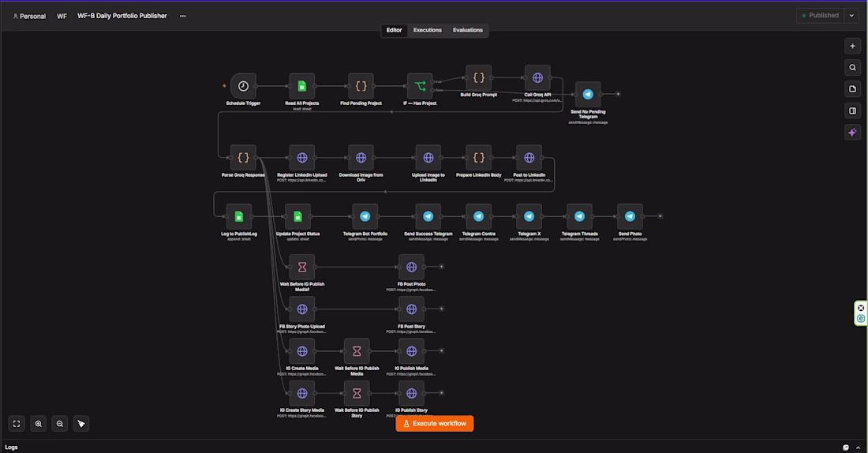Open the Prepare LinkedIn Body node
Viewport: 868px width, 453px height.
[479, 158]
